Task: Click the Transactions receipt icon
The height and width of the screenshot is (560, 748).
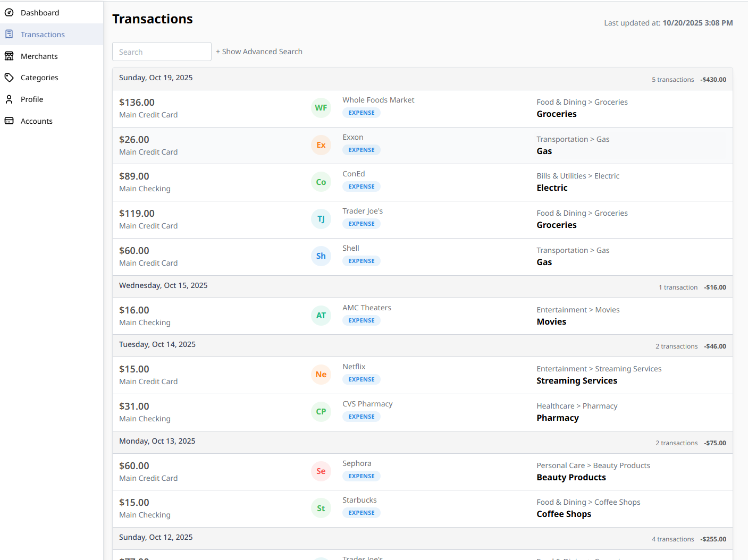Action: click(9, 35)
